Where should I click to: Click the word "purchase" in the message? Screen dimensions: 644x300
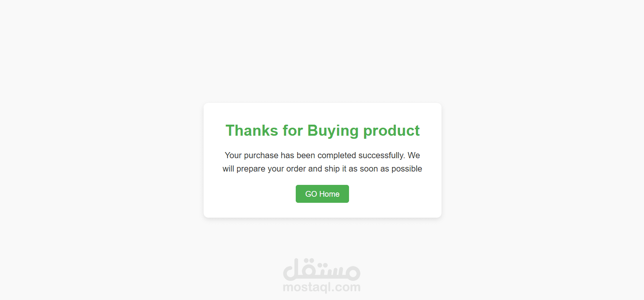(261, 156)
